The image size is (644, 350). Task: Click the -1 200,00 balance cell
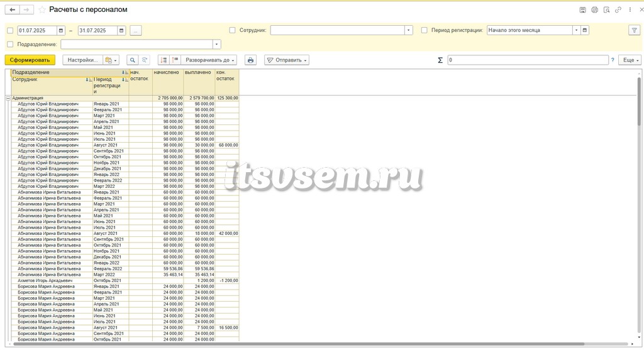pyautogui.click(x=227, y=281)
